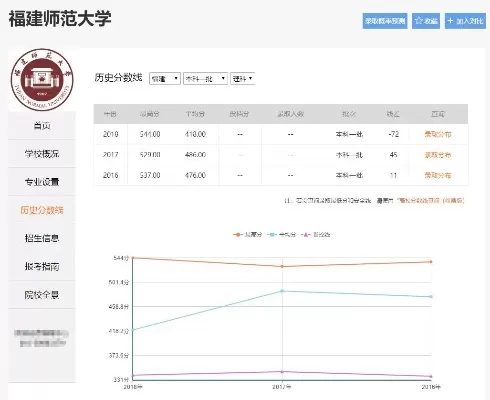Click the 2016 year table cell
Screen dimensions: 490x400
110,175
